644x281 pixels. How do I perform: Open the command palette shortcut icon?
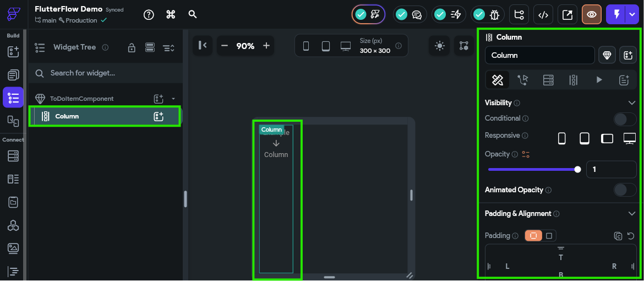[171, 14]
